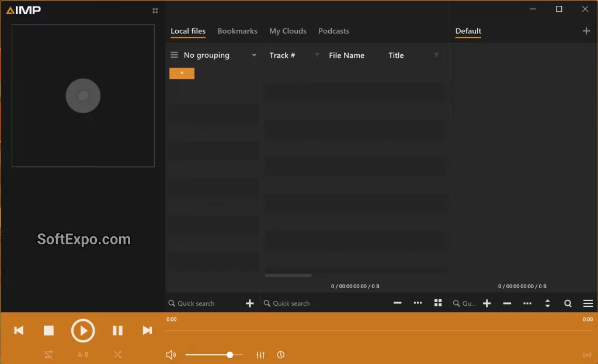Viewport: 598px width, 364px height.
Task: Open the search magnifier in the right panel
Action: point(567,303)
